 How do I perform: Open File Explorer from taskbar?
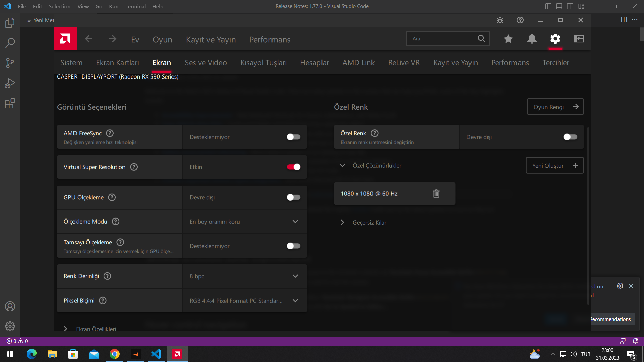tap(52, 354)
